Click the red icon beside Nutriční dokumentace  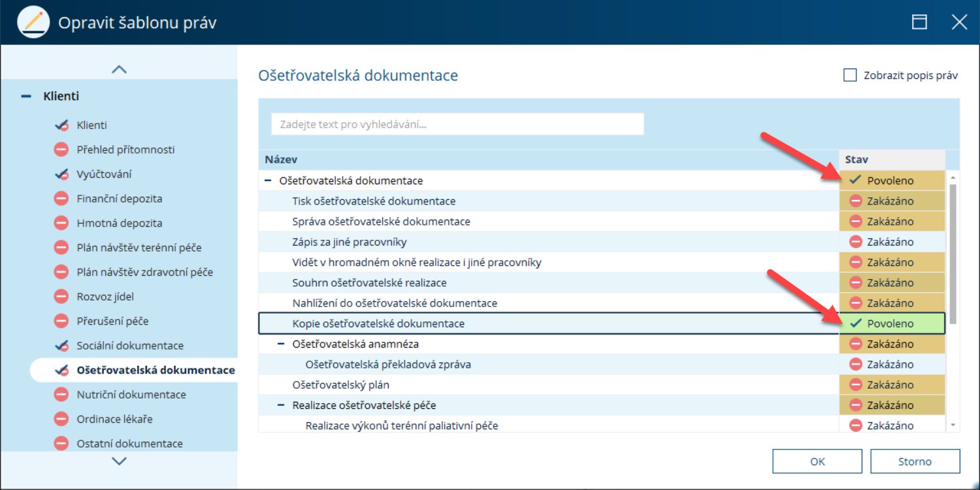point(61,395)
